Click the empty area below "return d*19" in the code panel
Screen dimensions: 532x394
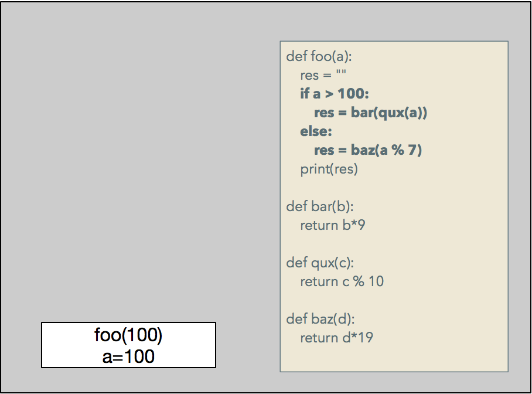[394, 358]
